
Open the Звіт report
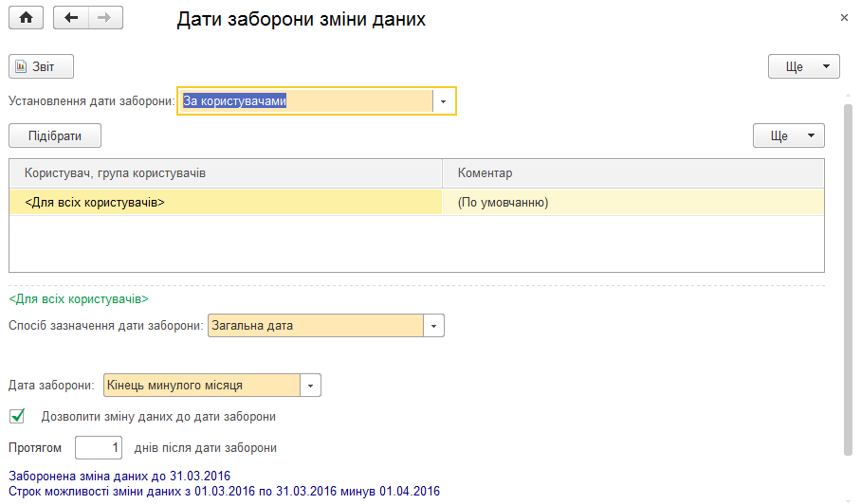tap(41, 66)
